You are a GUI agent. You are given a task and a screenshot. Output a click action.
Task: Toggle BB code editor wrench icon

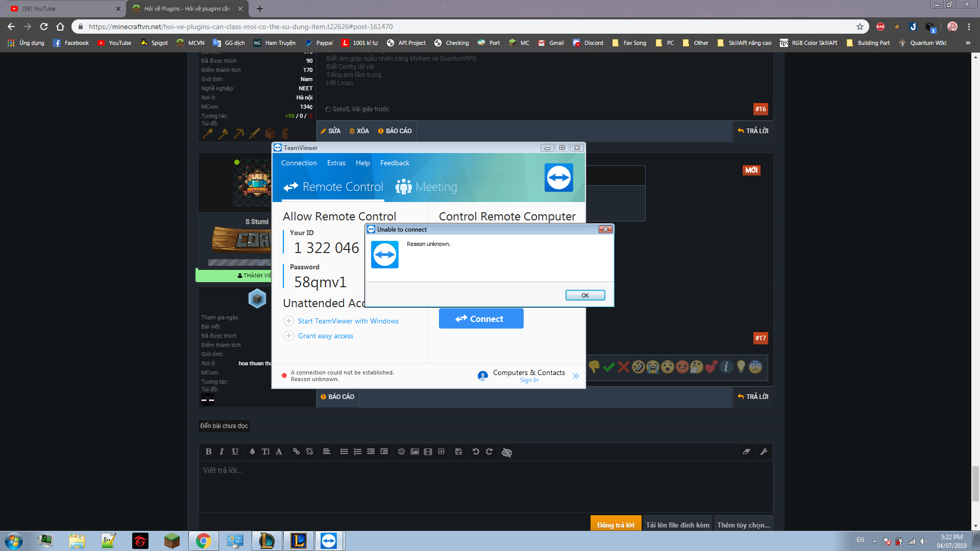pyautogui.click(x=764, y=452)
